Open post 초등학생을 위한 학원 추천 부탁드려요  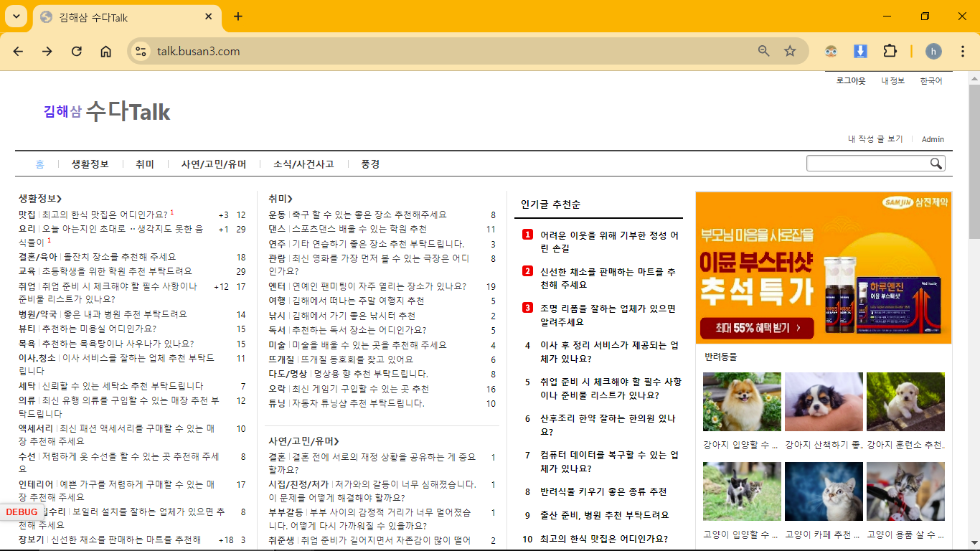[117, 271]
